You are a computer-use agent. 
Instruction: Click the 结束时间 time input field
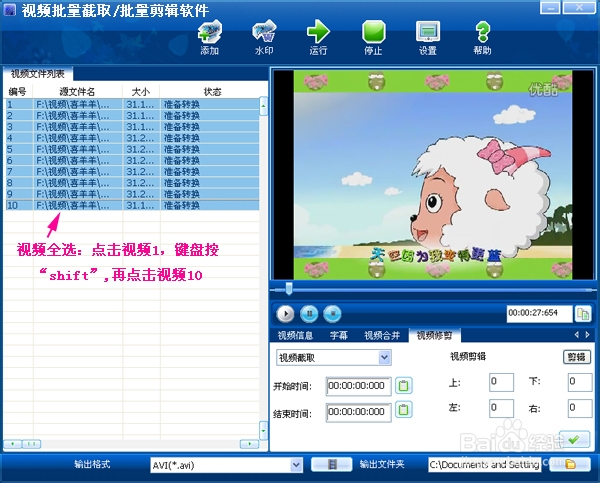point(359,412)
